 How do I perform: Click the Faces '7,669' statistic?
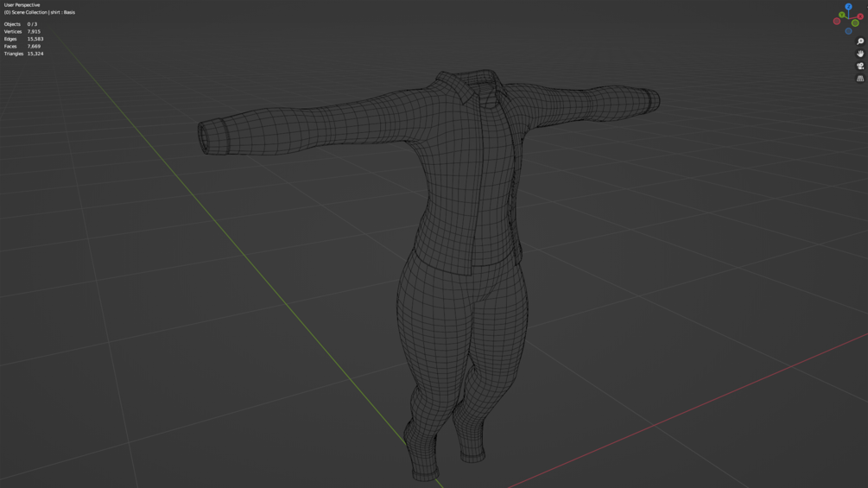(34, 47)
